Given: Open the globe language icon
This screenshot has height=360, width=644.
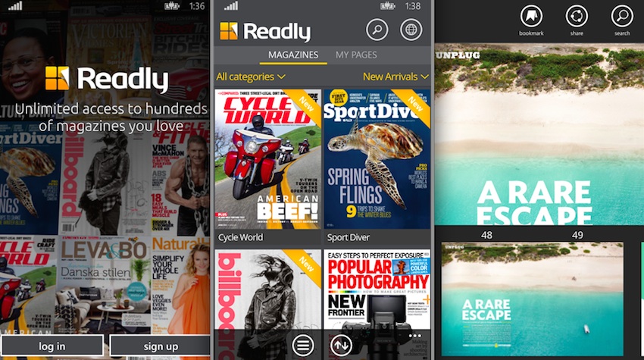Looking at the screenshot, I should pyautogui.click(x=411, y=30).
